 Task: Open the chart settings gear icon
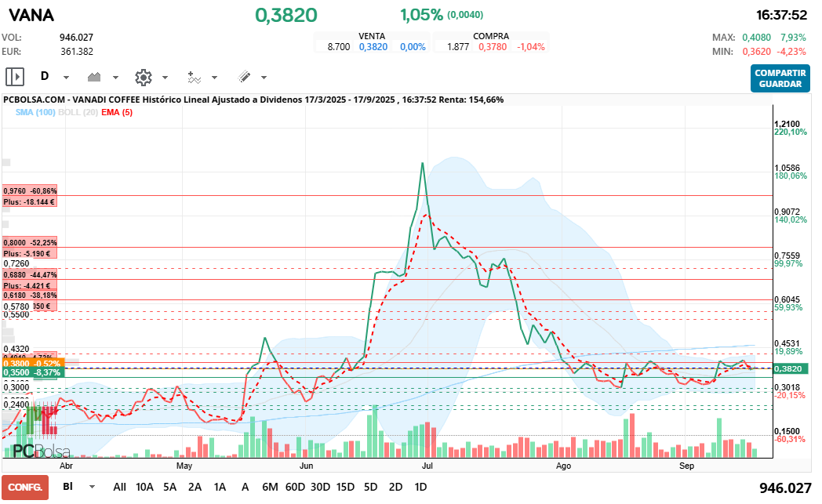tap(143, 78)
